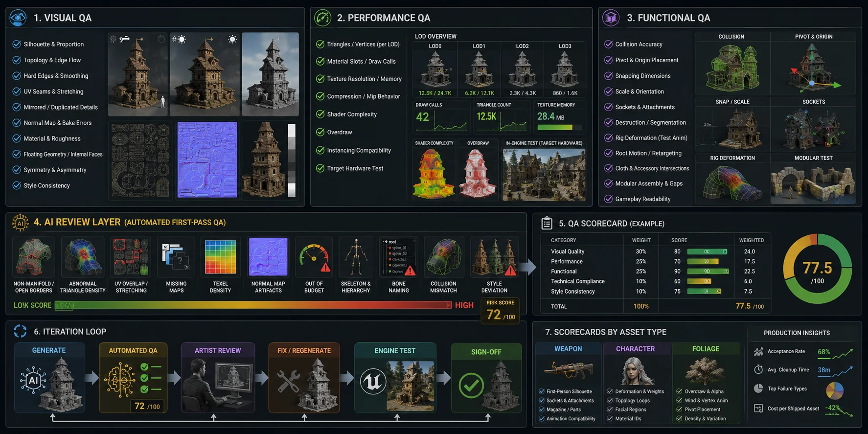Click the Iteration Loop cycle icon
868x434 pixels.
click(20, 331)
